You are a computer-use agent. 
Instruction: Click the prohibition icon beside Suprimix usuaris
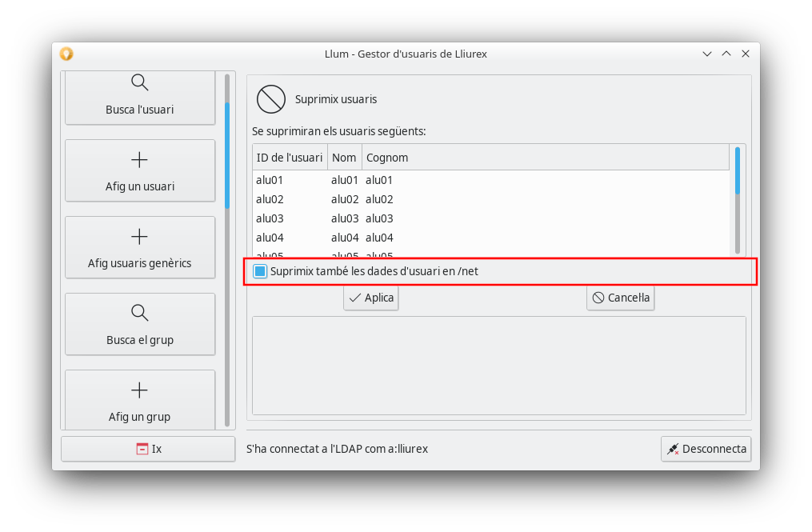(x=271, y=99)
